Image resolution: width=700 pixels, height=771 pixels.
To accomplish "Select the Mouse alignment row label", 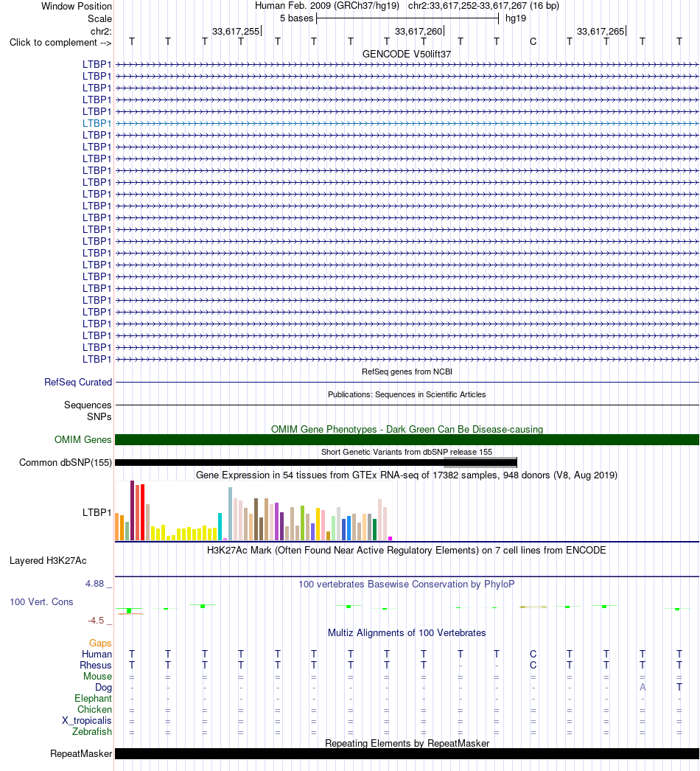I will [x=97, y=676].
